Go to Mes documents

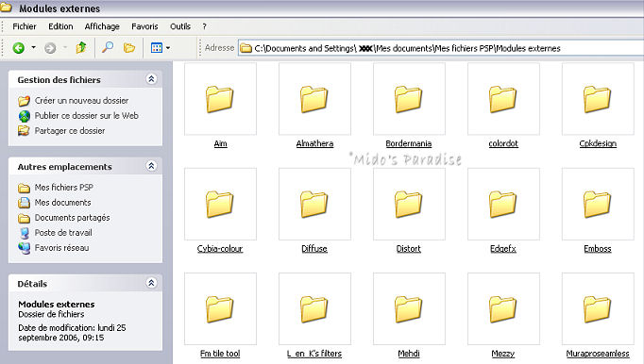62,203
